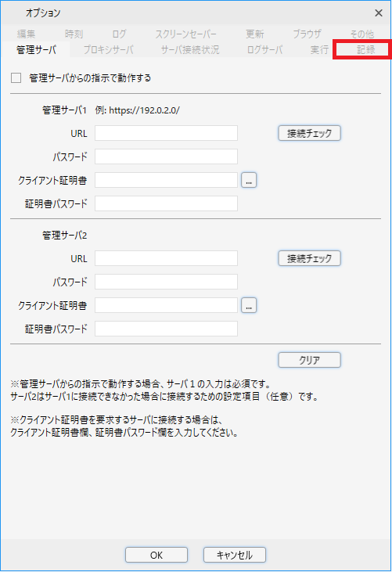Focus 管理サーバ1 証明書パスワード field

167,203
